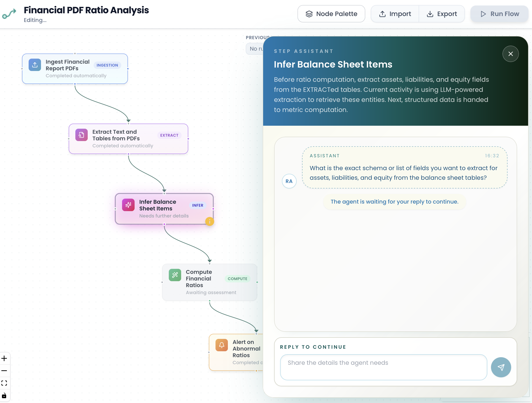Select the Compute Financial Ratios node

point(209,282)
